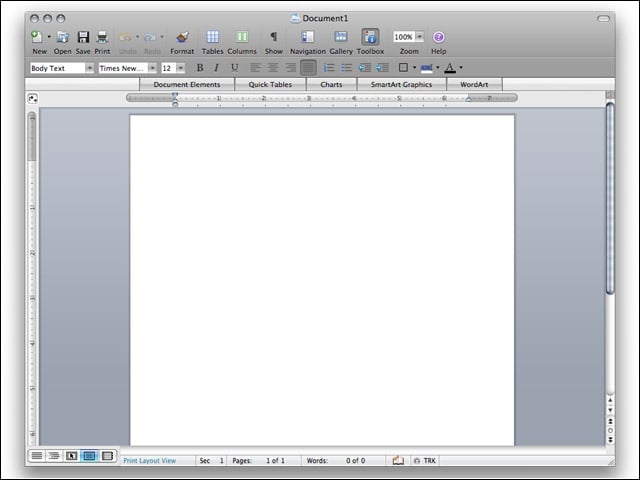Image resolution: width=640 pixels, height=480 pixels.
Task: Align text right
Action: (291, 68)
